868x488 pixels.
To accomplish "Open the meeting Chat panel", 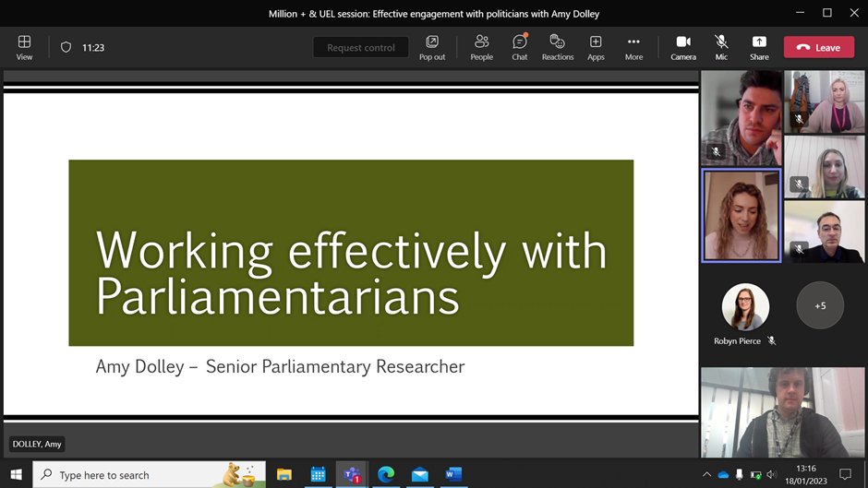I will click(519, 48).
